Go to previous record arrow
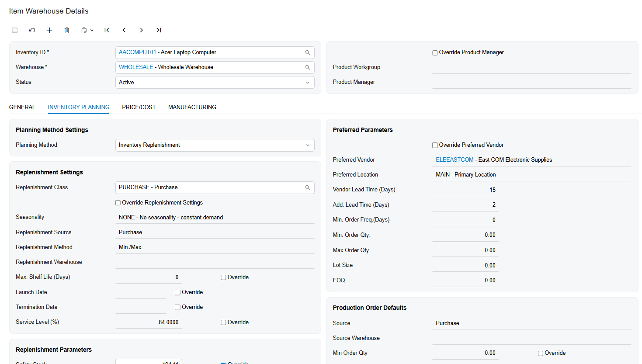Image resolution: width=642 pixels, height=364 pixels. tap(124, 30)
